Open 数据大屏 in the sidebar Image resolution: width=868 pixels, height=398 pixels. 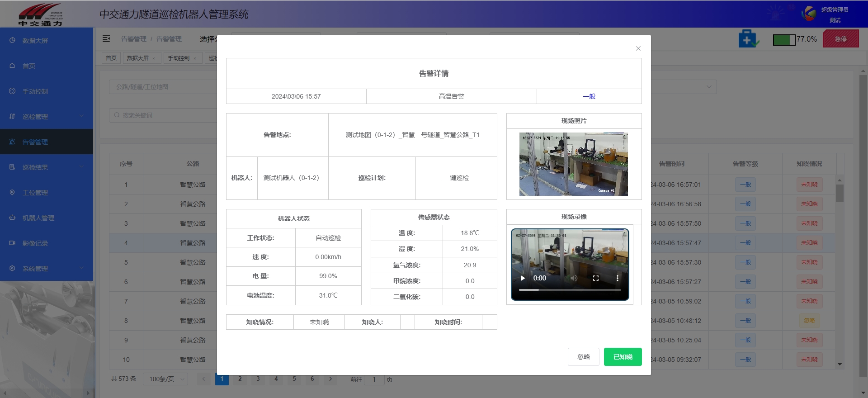click(x=47, y=40)
